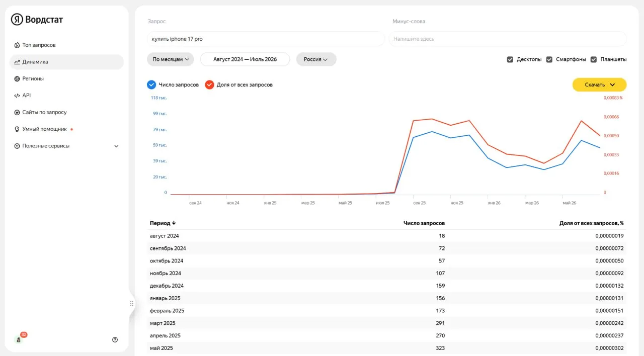The height and width of the screenshot is (356, 644).
Task: Click the май 26 axis label
Action: pyautogui.click(x=570, y=203)
